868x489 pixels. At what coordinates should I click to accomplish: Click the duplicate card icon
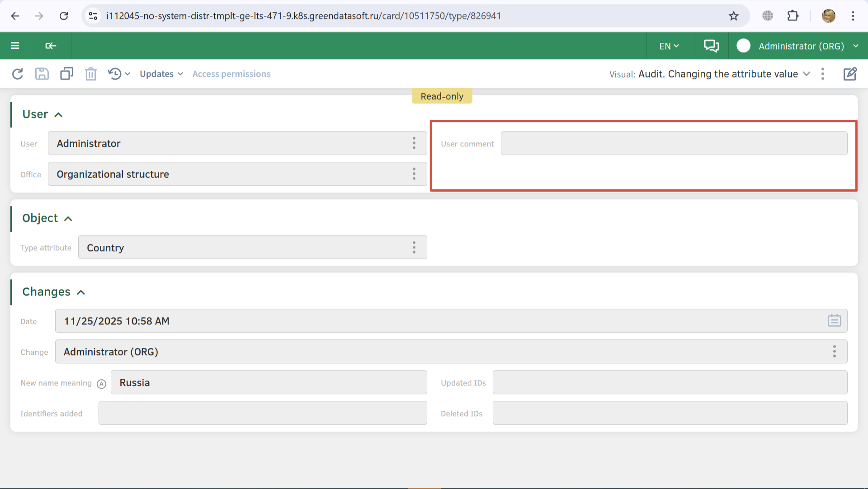(x=66, y=74)
